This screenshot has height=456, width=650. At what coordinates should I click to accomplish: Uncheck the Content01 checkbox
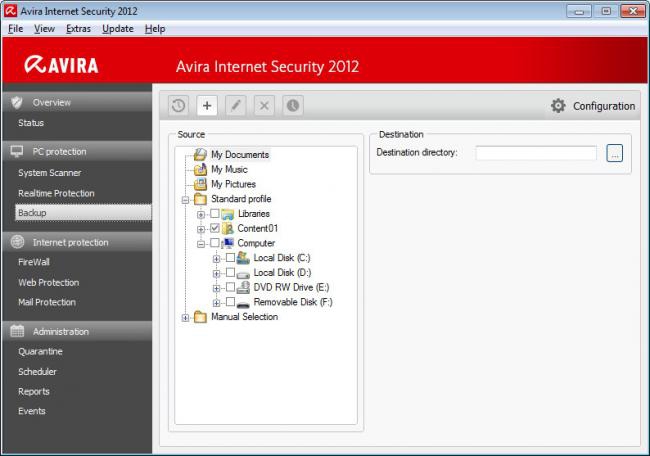[x=214, y=228]
